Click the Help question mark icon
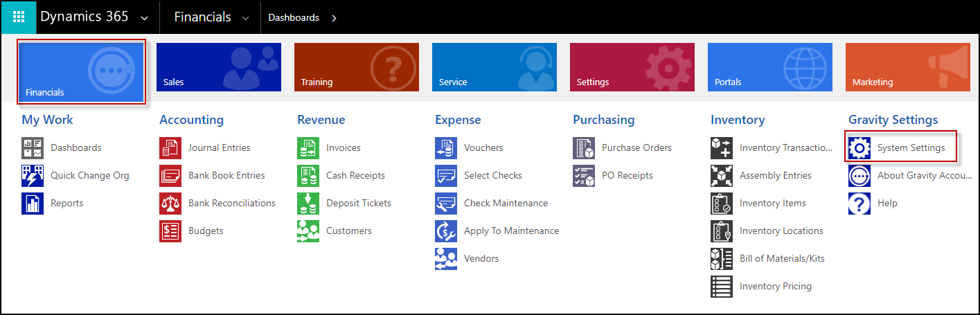The height and width of the screenshot is (315, 980). (859, 203)
